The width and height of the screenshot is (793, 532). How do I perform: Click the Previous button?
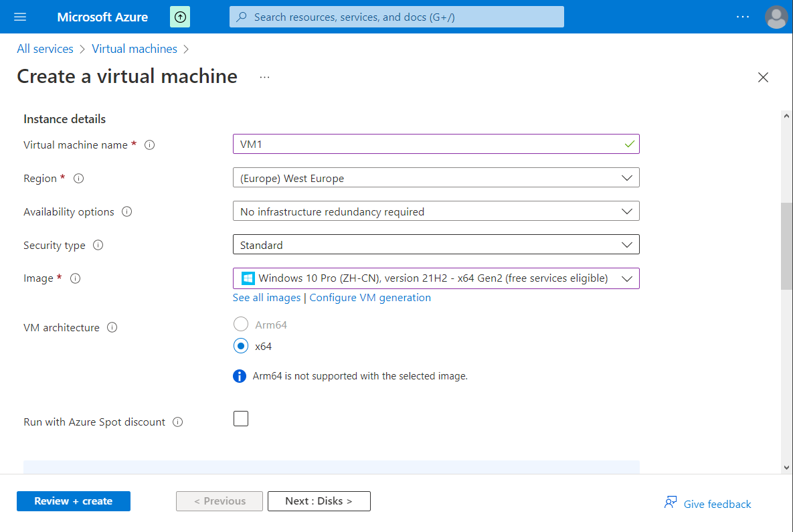[x=219, y=501]
